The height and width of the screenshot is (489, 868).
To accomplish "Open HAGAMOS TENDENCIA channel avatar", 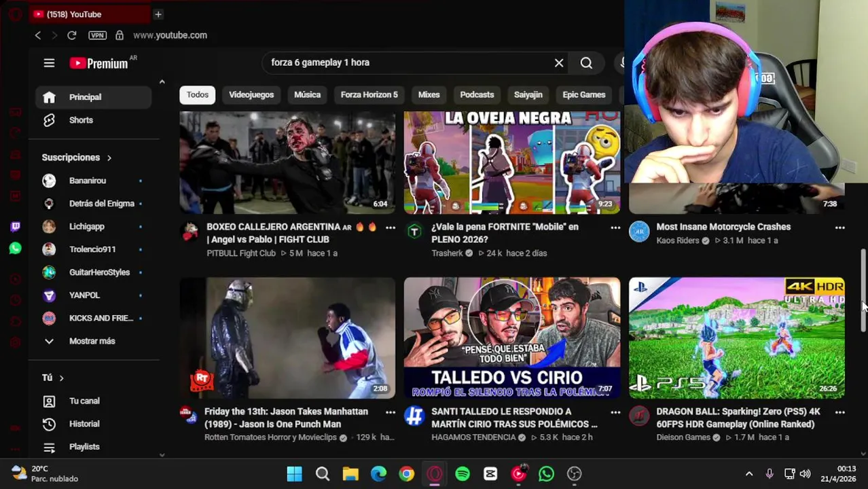I will (x=414, y=416).
